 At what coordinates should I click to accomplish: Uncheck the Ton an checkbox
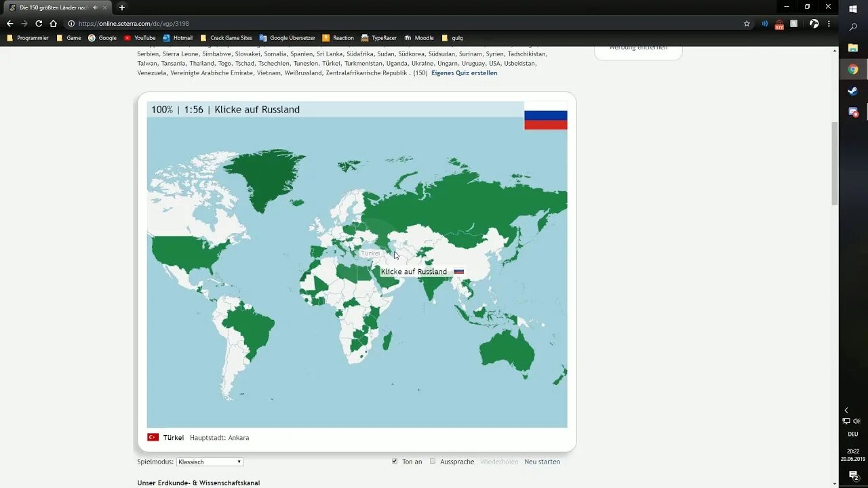(x=395, y=461)
